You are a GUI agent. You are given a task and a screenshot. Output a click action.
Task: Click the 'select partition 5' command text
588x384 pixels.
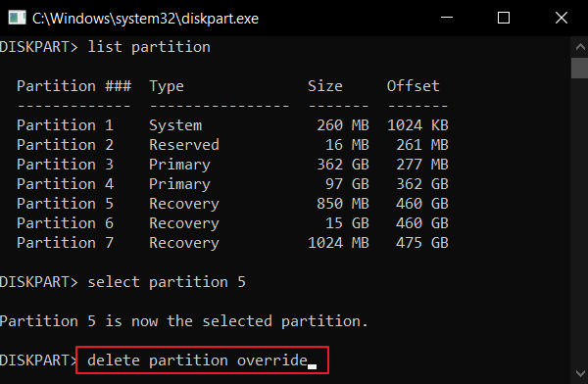coord(167,282)
